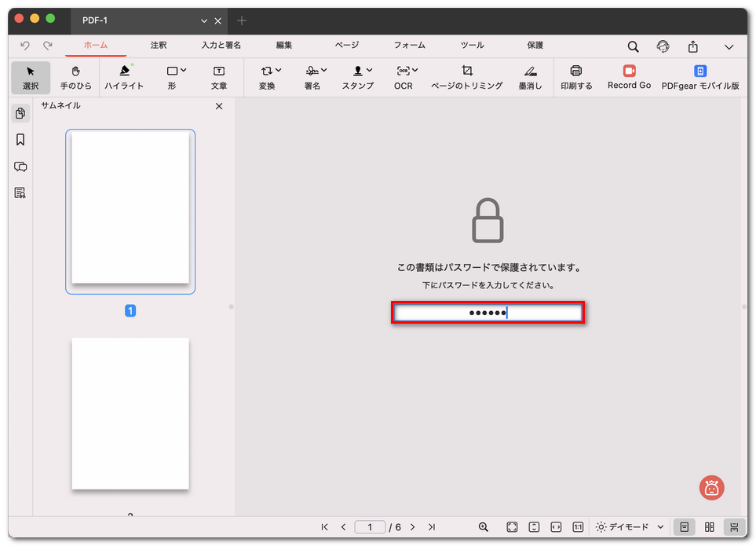Click the Print (印刷する) icon
This screenshot has width=756, height=546.
(575, 78)
